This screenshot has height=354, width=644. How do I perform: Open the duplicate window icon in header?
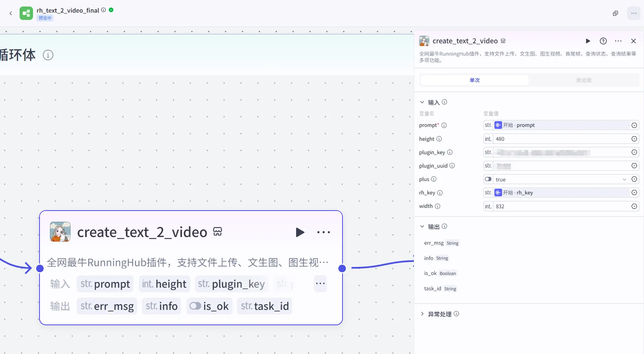616,13
